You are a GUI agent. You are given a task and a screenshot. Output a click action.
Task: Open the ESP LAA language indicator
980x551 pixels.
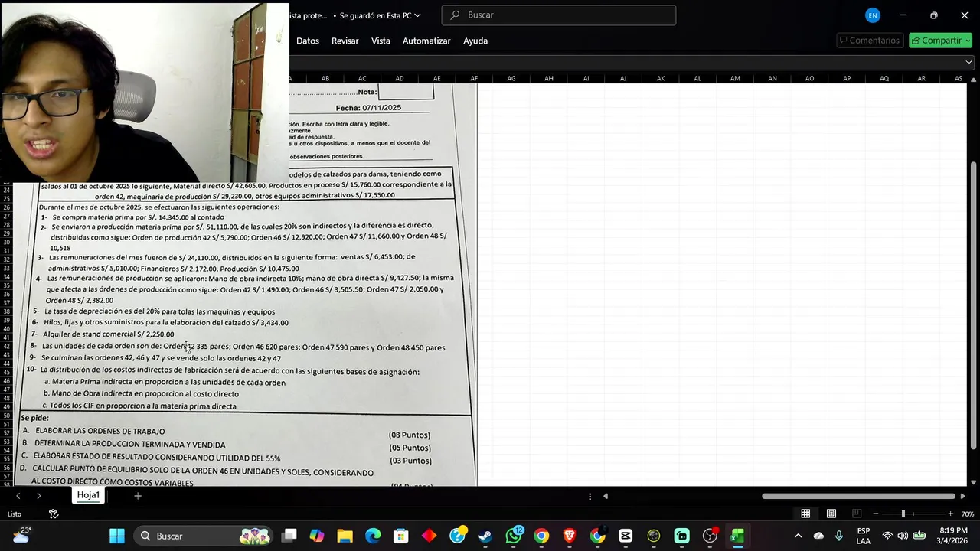[864, 536]
